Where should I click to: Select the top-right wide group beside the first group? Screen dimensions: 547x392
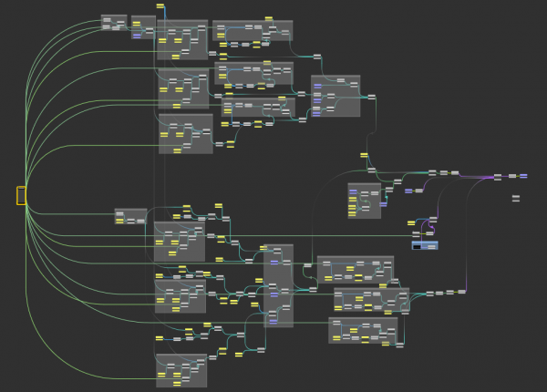pyautogui.click(x=253, y=31)
